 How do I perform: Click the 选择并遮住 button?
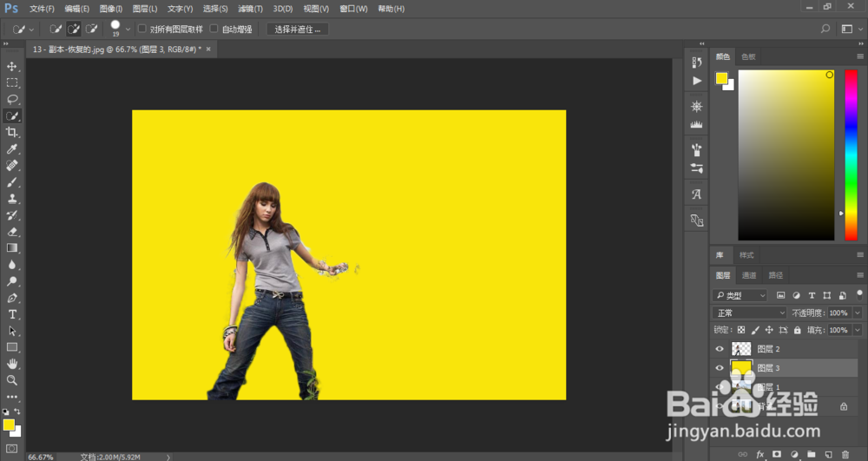click(x=297, y=29)
